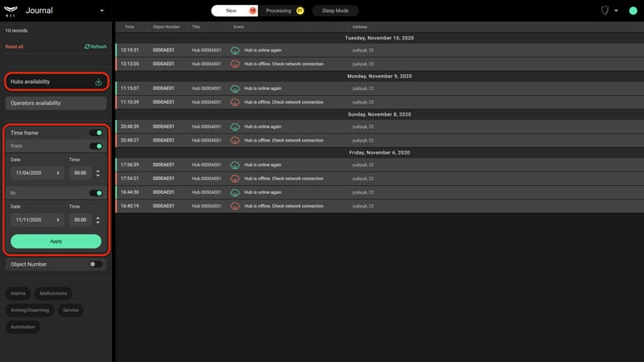644x362 pixels.
Task: Click the from date field 11/04/2020
Action: (37, 173)
